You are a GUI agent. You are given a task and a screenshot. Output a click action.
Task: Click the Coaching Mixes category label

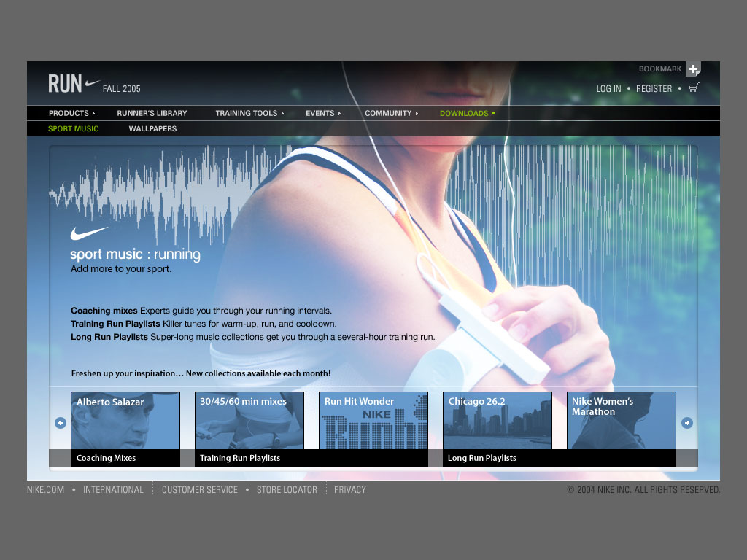coord(107,458)
